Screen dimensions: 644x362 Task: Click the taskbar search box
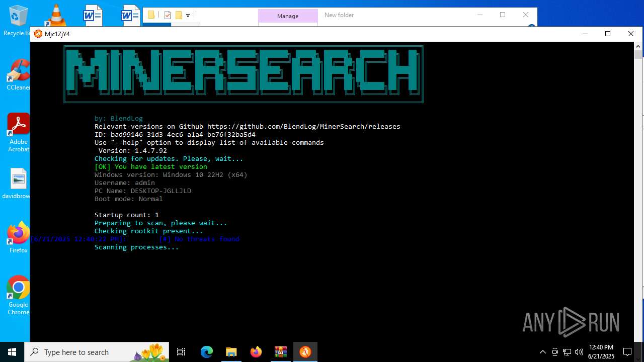(x=97, y=352)
